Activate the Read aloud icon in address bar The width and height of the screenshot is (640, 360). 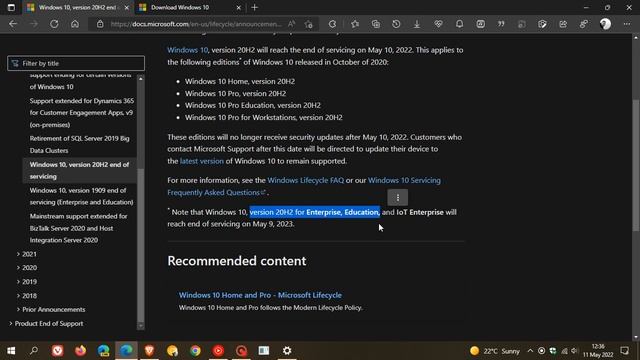coord(291,24)
